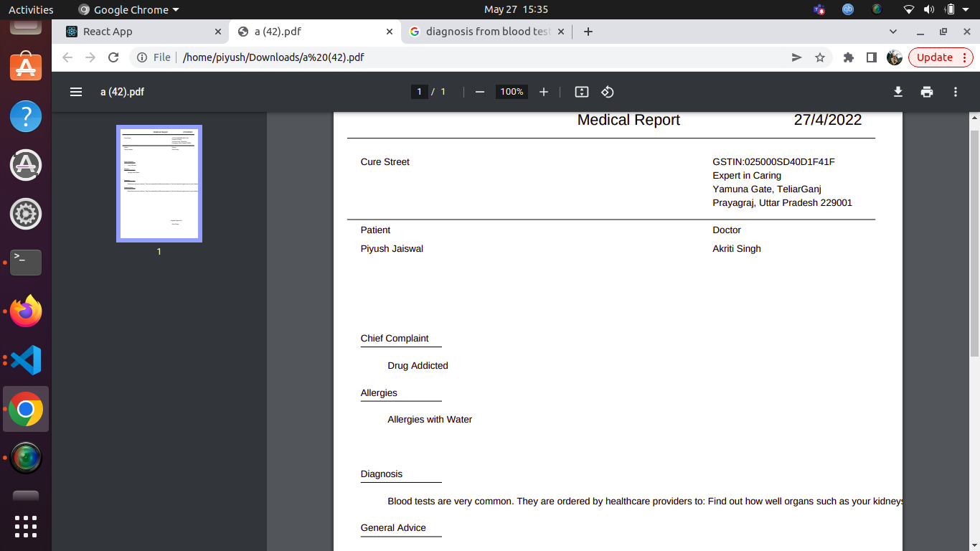Bookmark this page with the star icon
The image size is (980, 551).
(x=820, y=57)
